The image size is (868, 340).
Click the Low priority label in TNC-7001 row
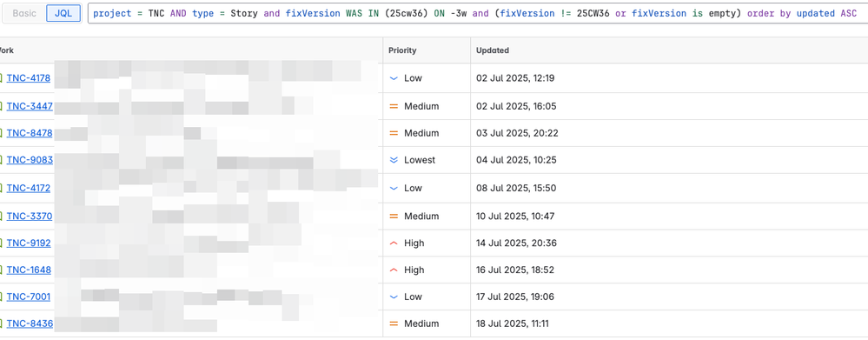[413, 297]
